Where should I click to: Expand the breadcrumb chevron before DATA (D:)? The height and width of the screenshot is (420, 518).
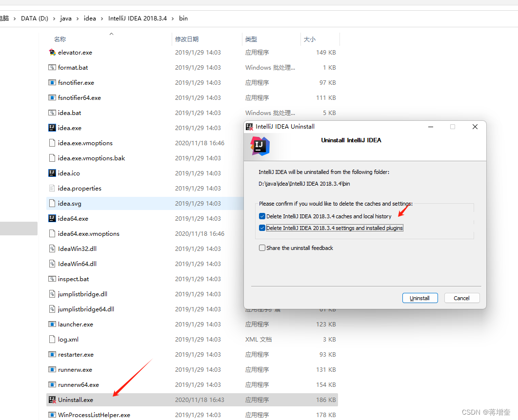[15, 19]
